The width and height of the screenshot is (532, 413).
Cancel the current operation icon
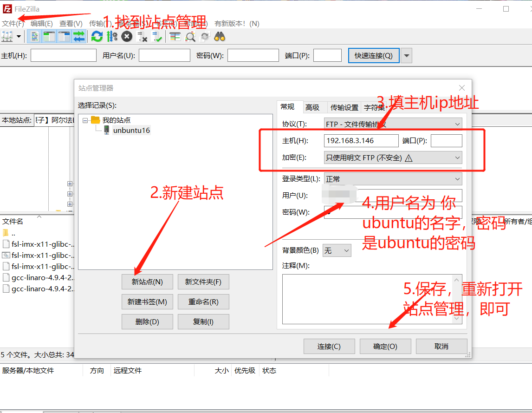[x=127, y=36]
